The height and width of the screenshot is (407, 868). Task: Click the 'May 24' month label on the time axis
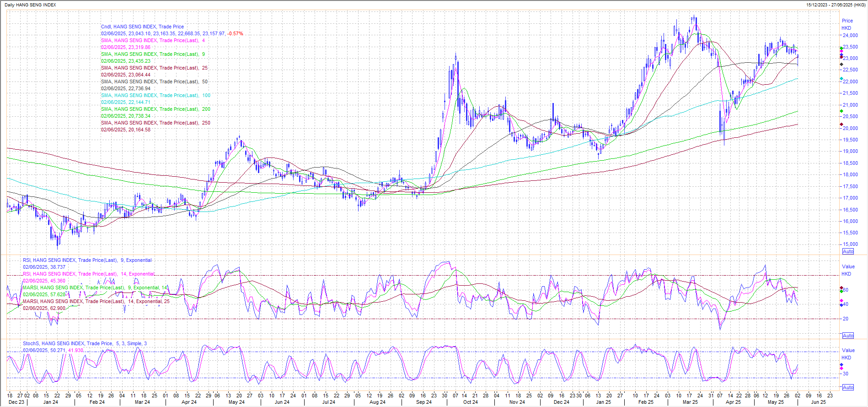click(236, 402)
